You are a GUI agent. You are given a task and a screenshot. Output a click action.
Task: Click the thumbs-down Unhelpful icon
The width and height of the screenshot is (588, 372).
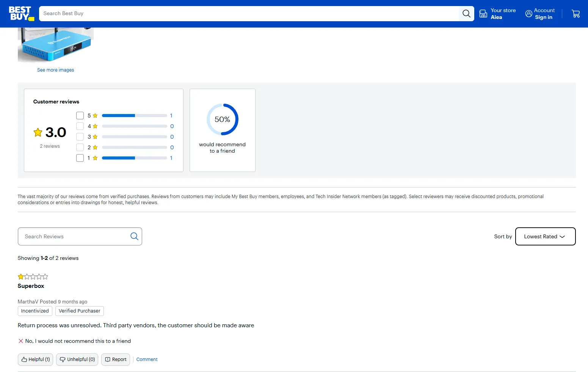pos(63,359)
